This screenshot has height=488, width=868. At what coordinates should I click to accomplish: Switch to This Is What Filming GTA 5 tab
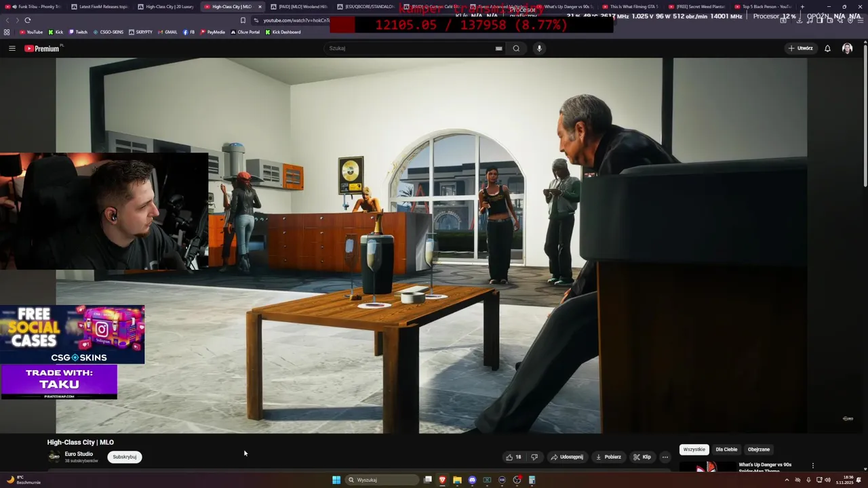[632, 7]
